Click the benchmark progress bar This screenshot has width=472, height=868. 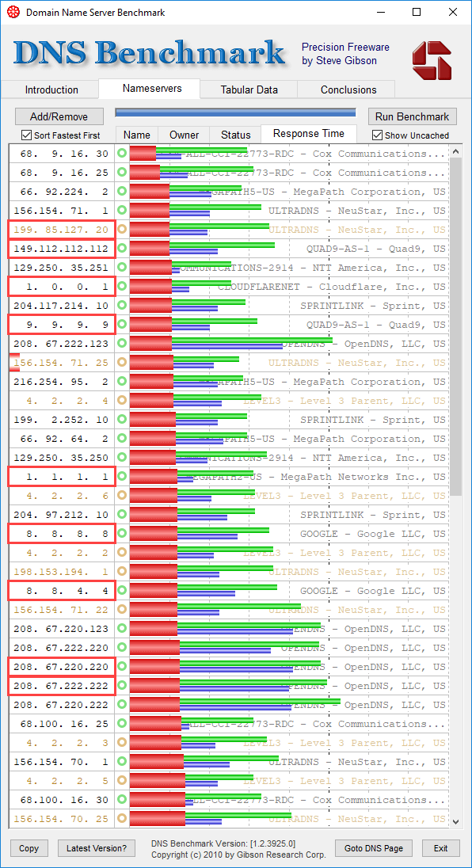(x=235, y=113)
